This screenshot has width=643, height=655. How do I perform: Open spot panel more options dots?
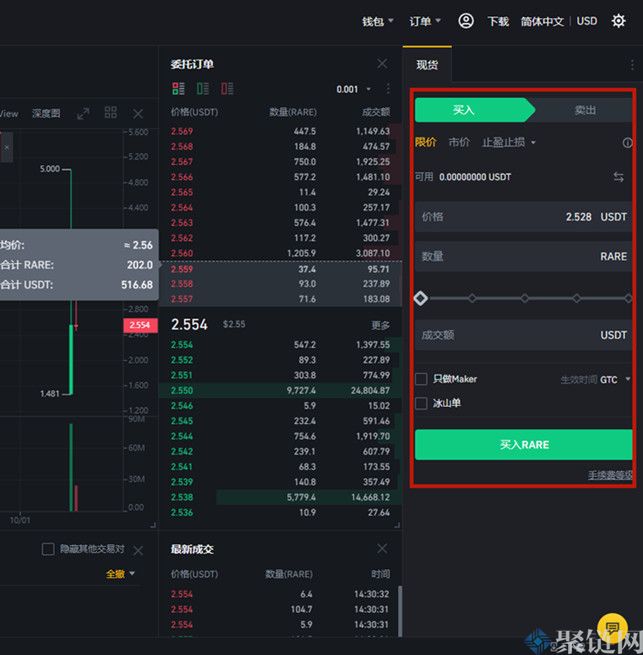coord(632,65)
